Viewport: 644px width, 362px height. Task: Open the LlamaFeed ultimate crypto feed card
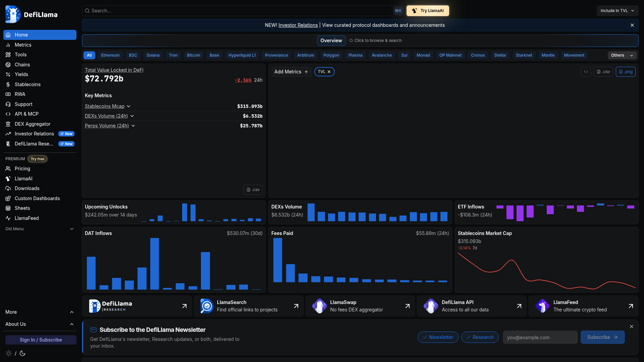click(x=583, y=306)
